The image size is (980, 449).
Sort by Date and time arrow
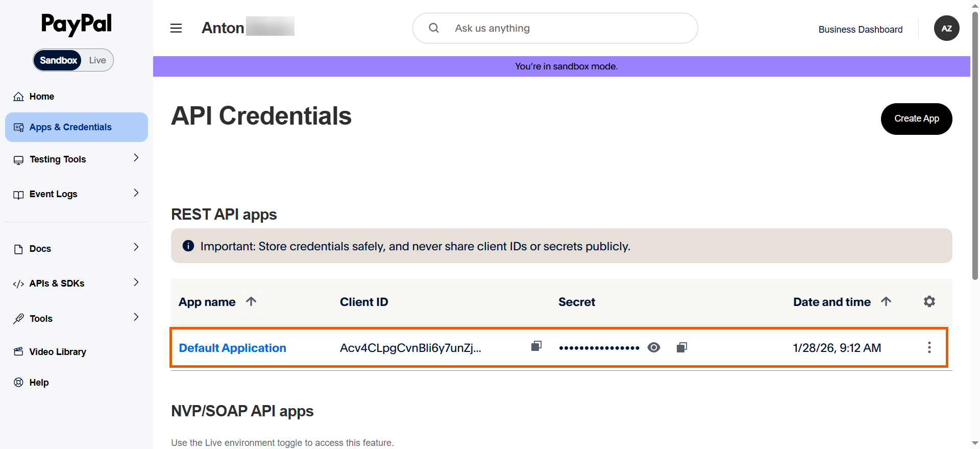pyautogui.click(x=886, y=301)
